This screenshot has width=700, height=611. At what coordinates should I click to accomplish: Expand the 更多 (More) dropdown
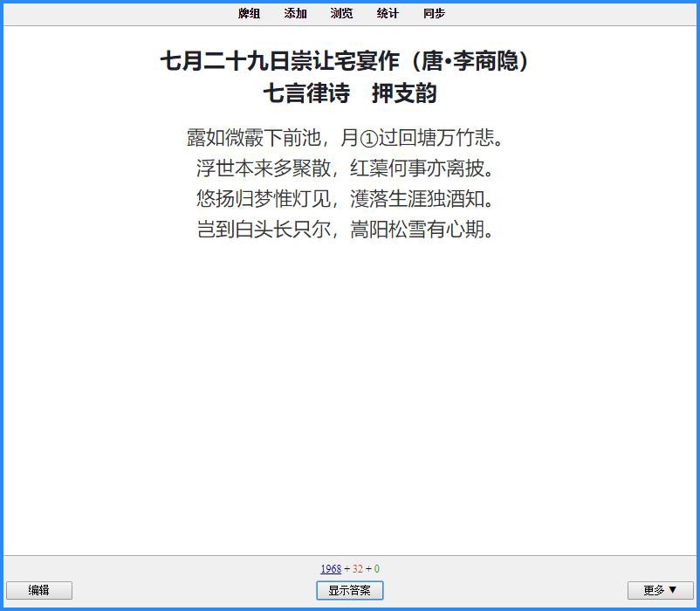pos(660,590)
